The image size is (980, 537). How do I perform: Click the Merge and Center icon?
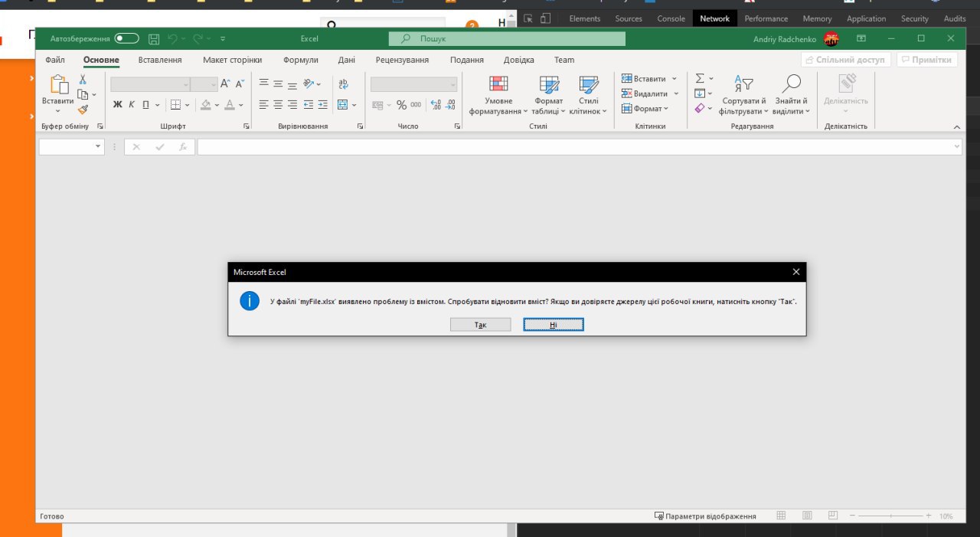pos(343,105)
